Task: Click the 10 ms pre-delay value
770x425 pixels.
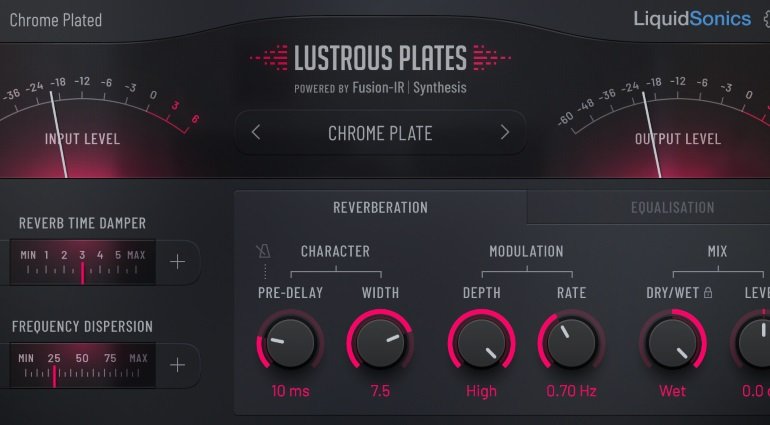Action: click(x=290, y=391)
